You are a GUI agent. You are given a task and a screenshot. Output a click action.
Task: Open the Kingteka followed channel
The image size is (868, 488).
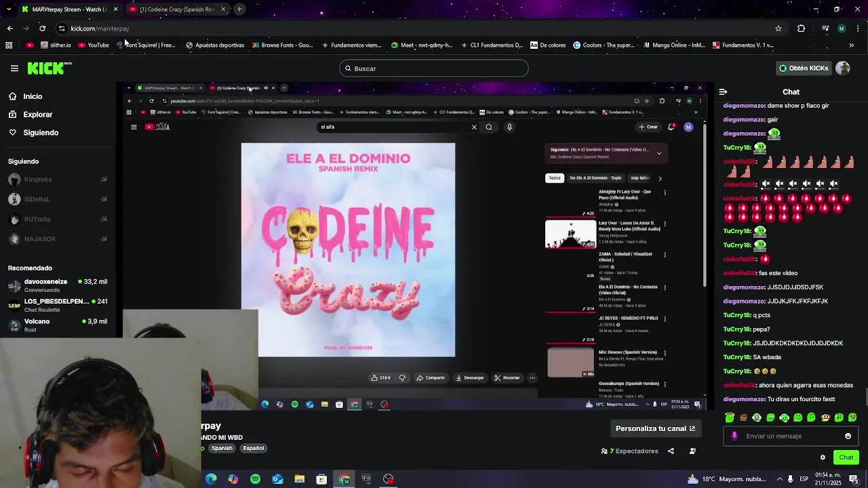click(x=58, y=180)
